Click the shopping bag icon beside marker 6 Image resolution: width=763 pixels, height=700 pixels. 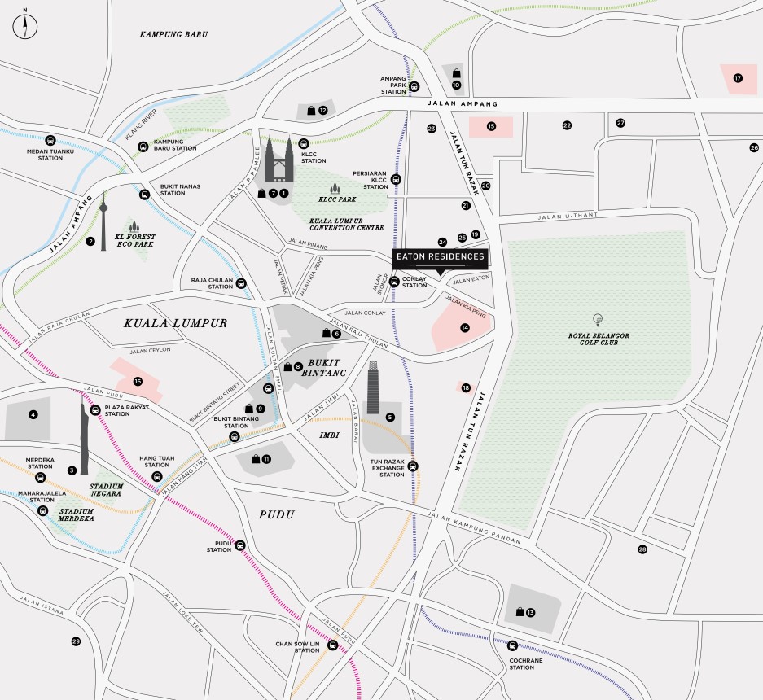327,333
